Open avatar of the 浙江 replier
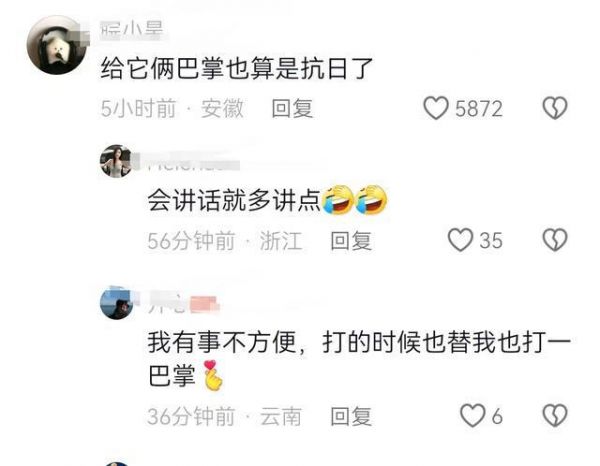The height and width of the screenshot is (466, 600). point(116,161)
